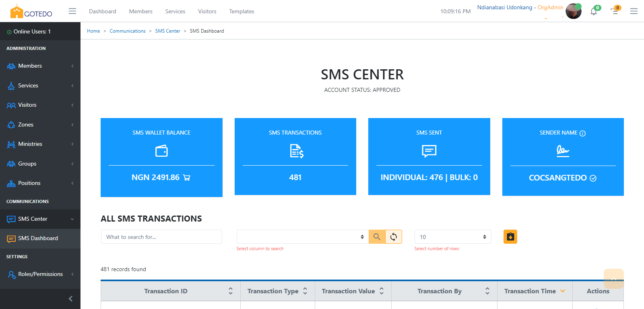644x309 pixels.
Task: Open the notifications bell icon
Action: (x=594, y=11)
